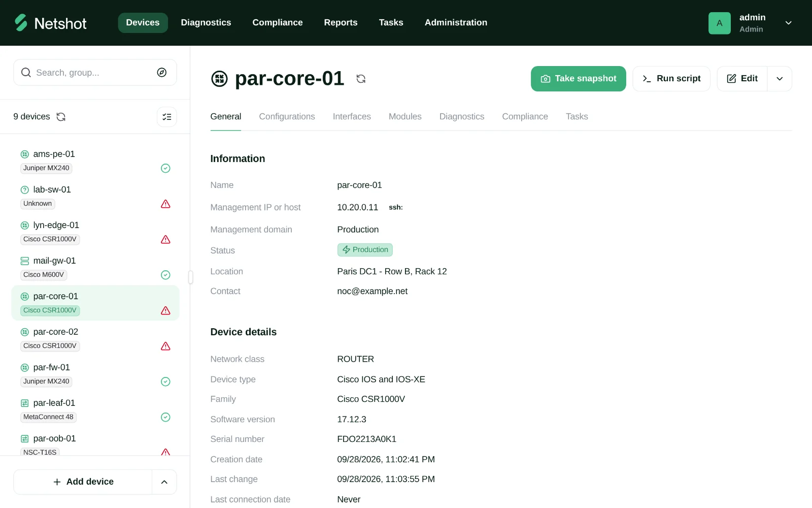This screenshot has width=812, height=508.
Task: Switch to device Tasks tab
Action: [x=577, y=117]
